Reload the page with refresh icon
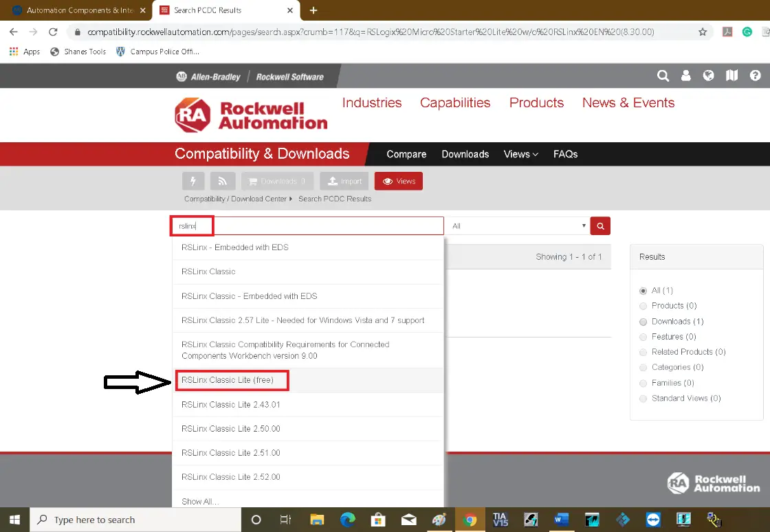 53,32
